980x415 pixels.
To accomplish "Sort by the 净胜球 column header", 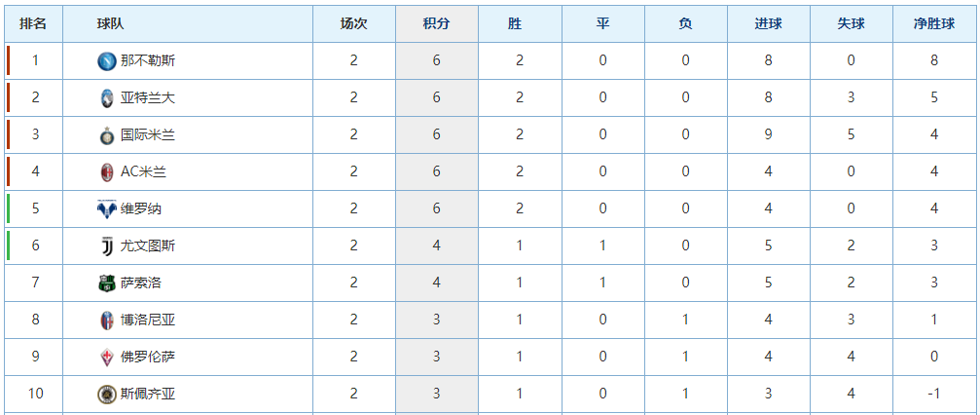I will (x=934, y=23).
